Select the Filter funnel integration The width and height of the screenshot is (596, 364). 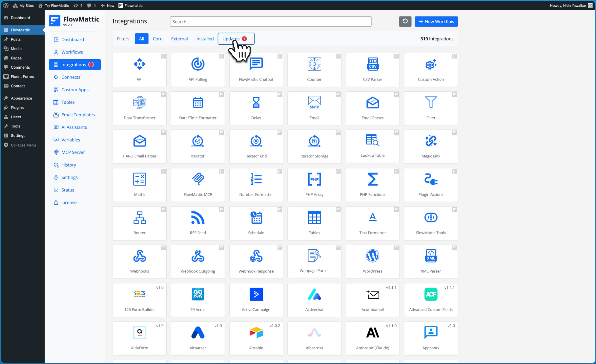tap(431, 108)
